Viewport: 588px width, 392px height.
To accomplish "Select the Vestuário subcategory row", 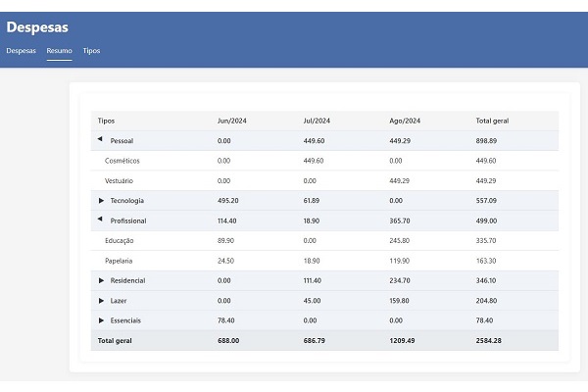I will pyautogui.click(x=119, y=180).
